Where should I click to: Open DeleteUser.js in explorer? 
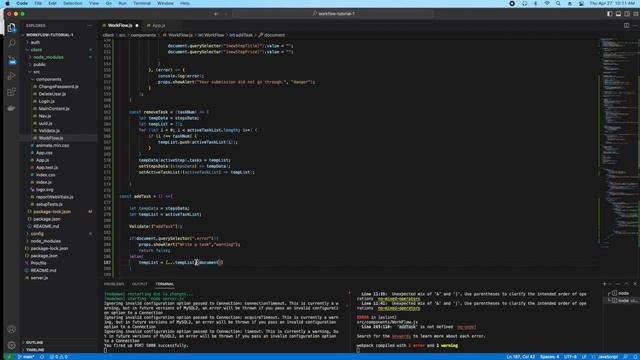tap(52, 94)
